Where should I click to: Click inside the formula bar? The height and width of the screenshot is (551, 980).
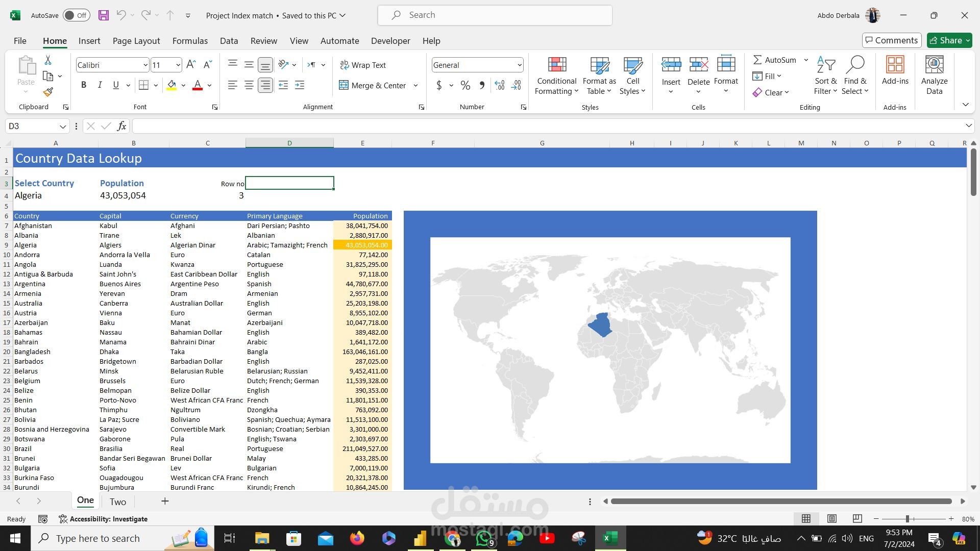pyautogui.click(x=357, y=126)
